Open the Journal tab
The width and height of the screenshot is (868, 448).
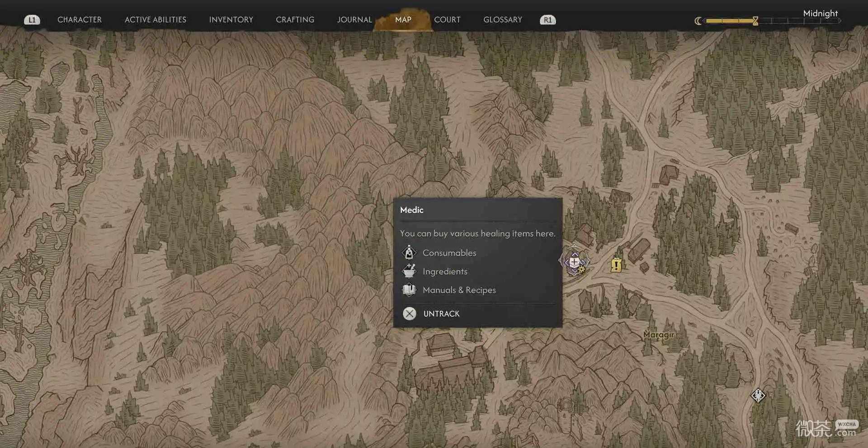click(354, 20)
